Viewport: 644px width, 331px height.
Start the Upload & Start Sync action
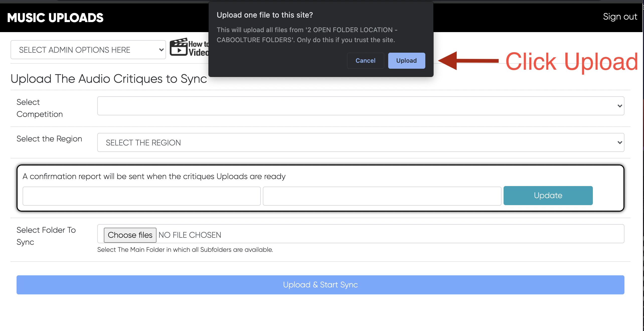point(320,285)
